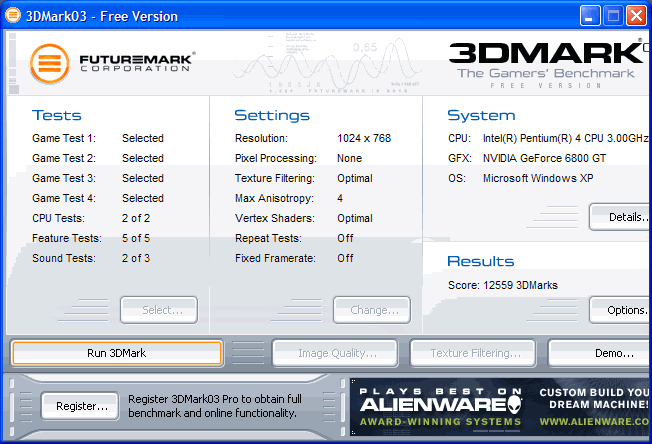Click the 3DMARK Gamers' Benchmark logo
This screenshot has width=652, height=444.
point(549,64)
